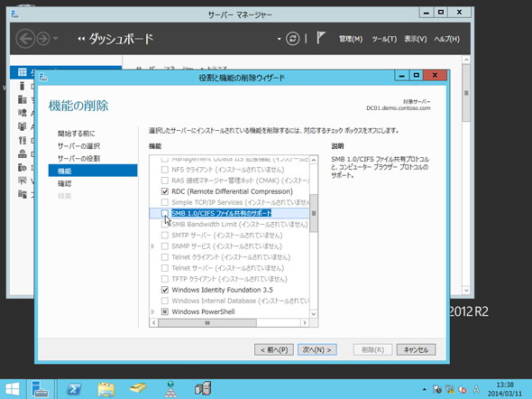Screen dimensions: 532x399
Task: Open the 表示(V) menu
Action: coord(416,39)
